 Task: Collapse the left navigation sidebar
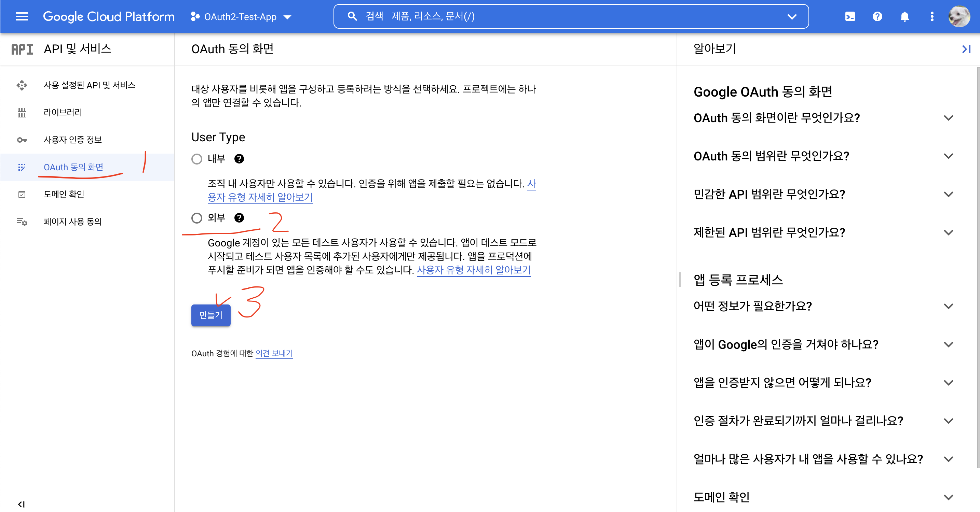pyautogui.click(x=21, y=504)
